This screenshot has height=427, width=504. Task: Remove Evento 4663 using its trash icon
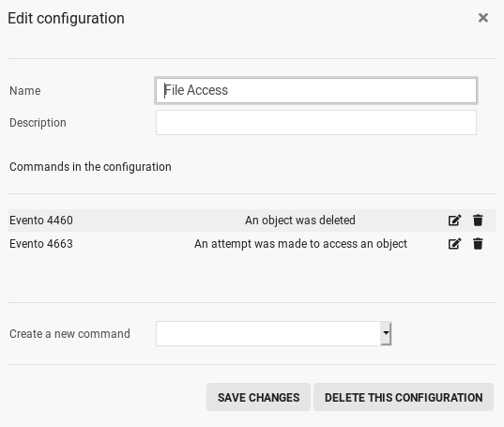pyautogui.click(x=478, y=244)
